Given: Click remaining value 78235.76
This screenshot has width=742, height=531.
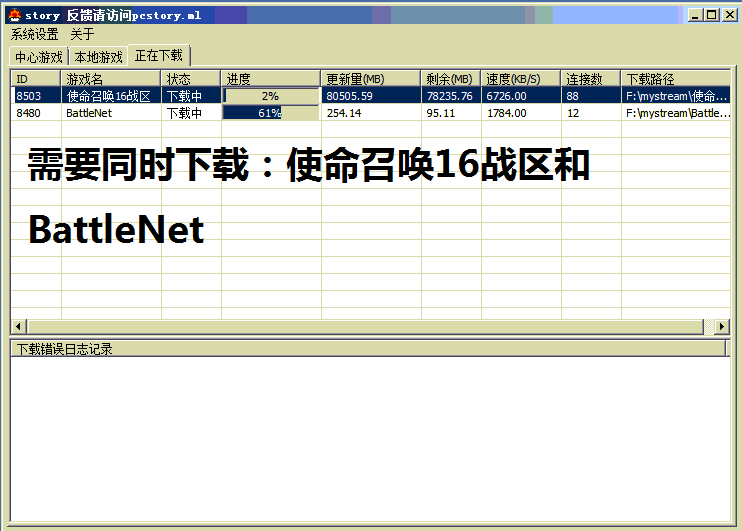Looking at the screenshot, I should pyautogui.click(x=450, y=96).
